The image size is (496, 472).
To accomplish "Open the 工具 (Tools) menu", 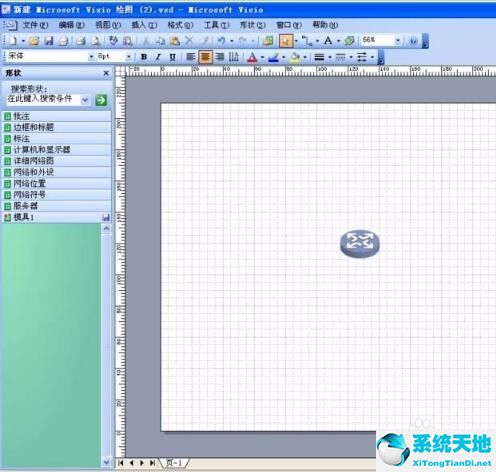I will [217, 25].
